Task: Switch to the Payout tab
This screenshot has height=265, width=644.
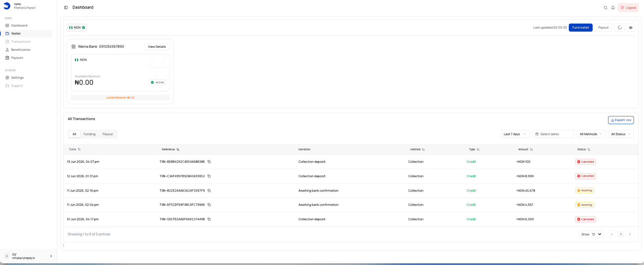Action: point(108,134)
